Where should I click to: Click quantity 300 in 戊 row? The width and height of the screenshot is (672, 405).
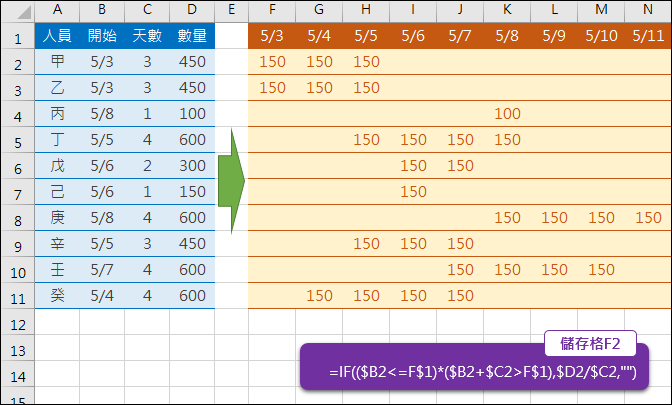tap(192, 165)
